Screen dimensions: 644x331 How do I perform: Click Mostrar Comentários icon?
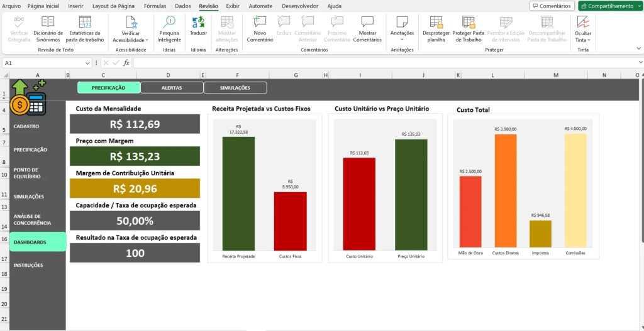(x=367, y=29)
